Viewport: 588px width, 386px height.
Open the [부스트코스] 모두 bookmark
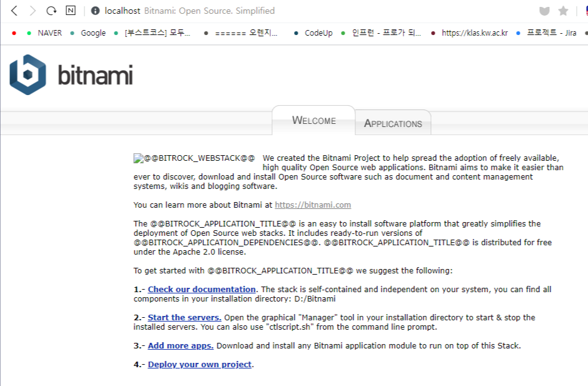(x=152, y=33)
